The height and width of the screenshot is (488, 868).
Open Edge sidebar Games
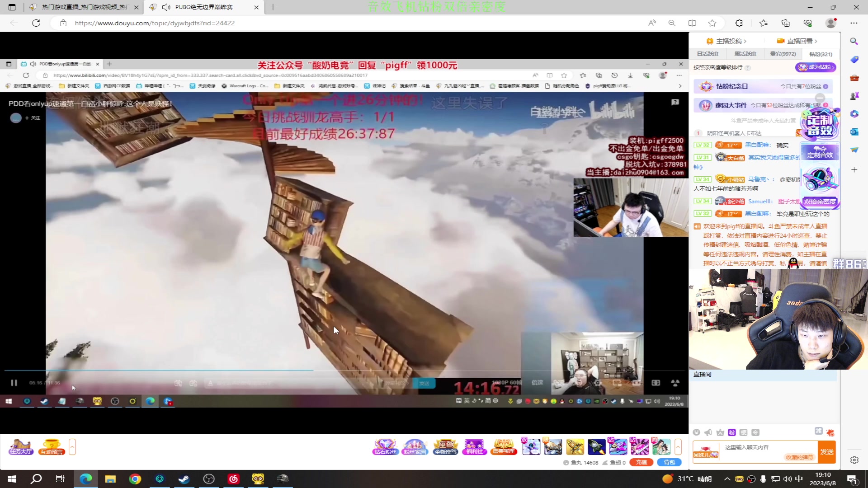(854, 96)
